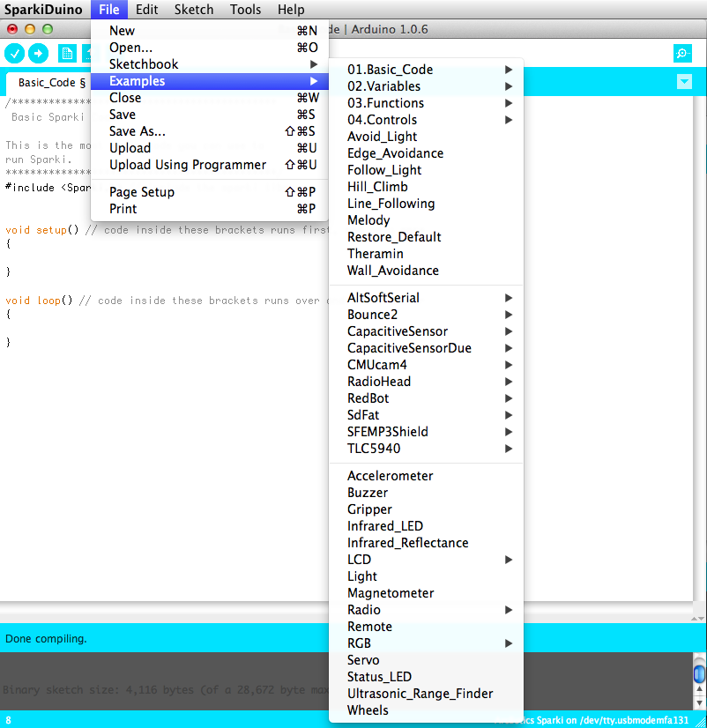Expand the Sketchbook submenu
Image resolution: width=707 pixels, height=728 pixels.
(210, 64)
